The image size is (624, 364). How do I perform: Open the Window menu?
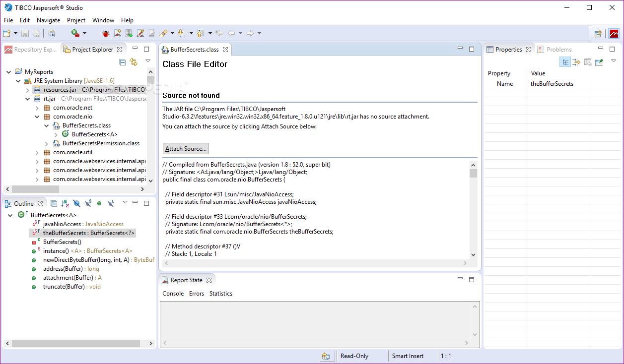pos(103,20)
